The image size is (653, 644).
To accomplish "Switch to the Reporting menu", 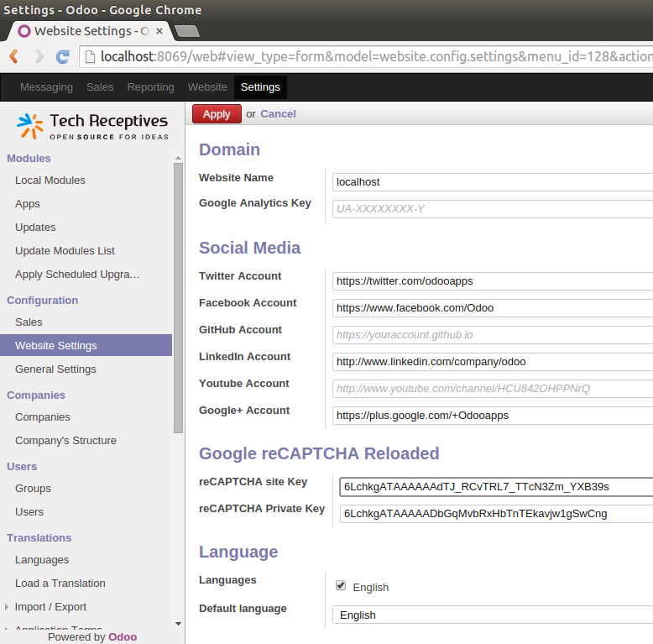I will (x=150, y=87).
